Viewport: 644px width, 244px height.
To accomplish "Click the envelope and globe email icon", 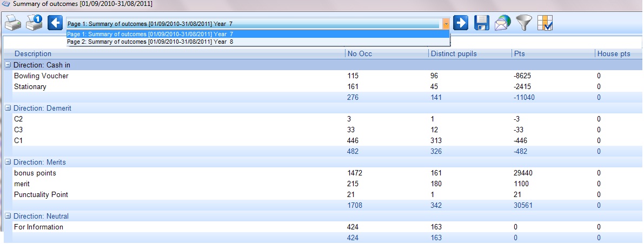I will pyautogui.click(x=502, y=23).
